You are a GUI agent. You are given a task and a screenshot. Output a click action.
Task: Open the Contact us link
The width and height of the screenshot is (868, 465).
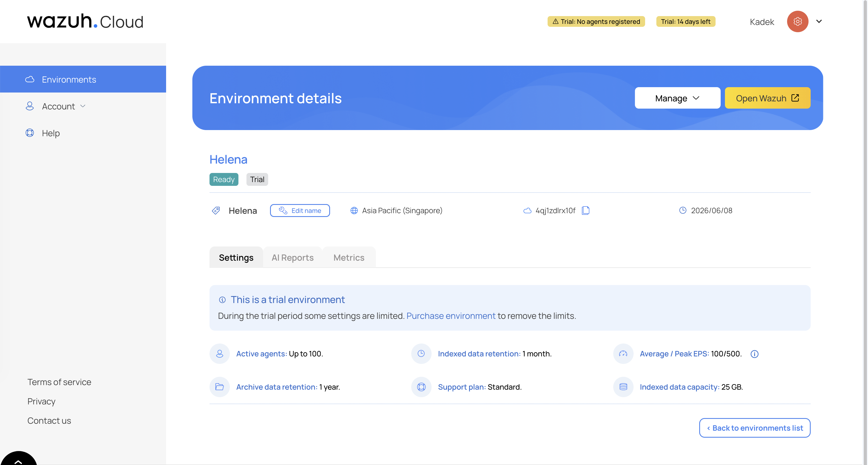point(49,420)
